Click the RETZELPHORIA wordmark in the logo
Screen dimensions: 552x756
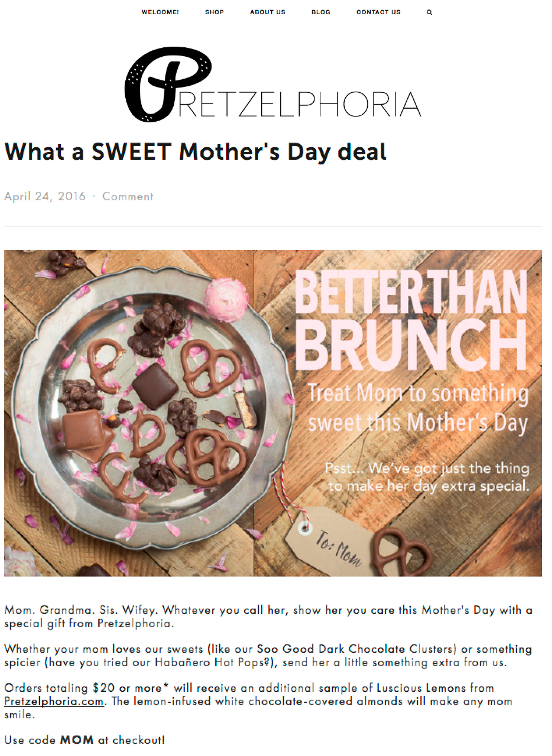click(x=301, y=104)
